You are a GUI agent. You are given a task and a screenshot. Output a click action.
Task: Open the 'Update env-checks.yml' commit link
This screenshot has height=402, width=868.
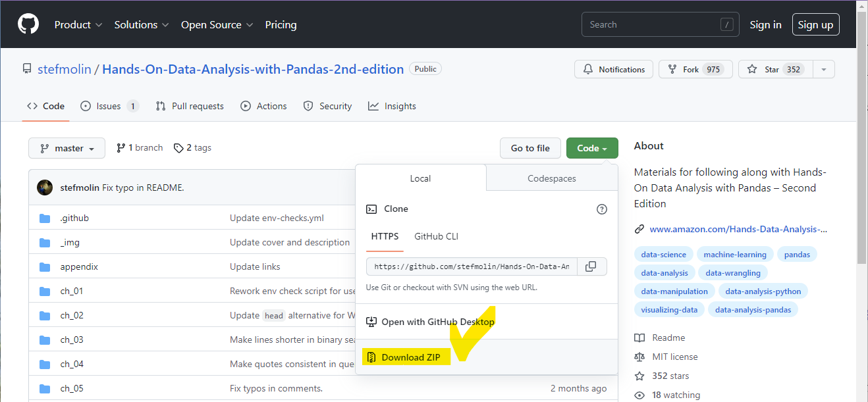277,218
